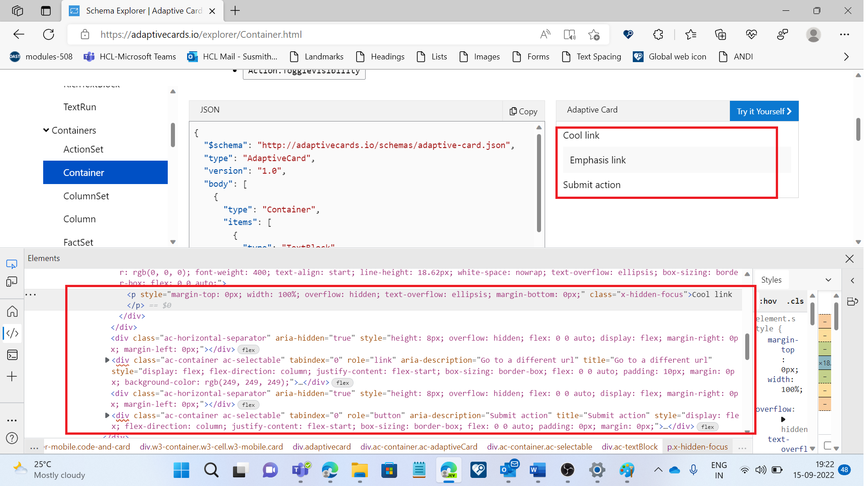Add page to favorites star icon
Viewport: 868px width, 486px height.
point(594,35)
